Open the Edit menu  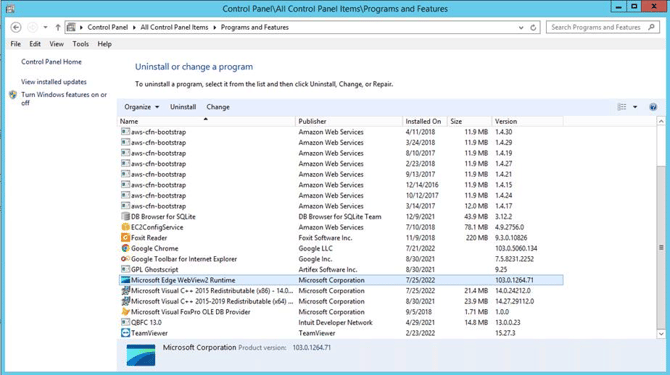point(35,44)
